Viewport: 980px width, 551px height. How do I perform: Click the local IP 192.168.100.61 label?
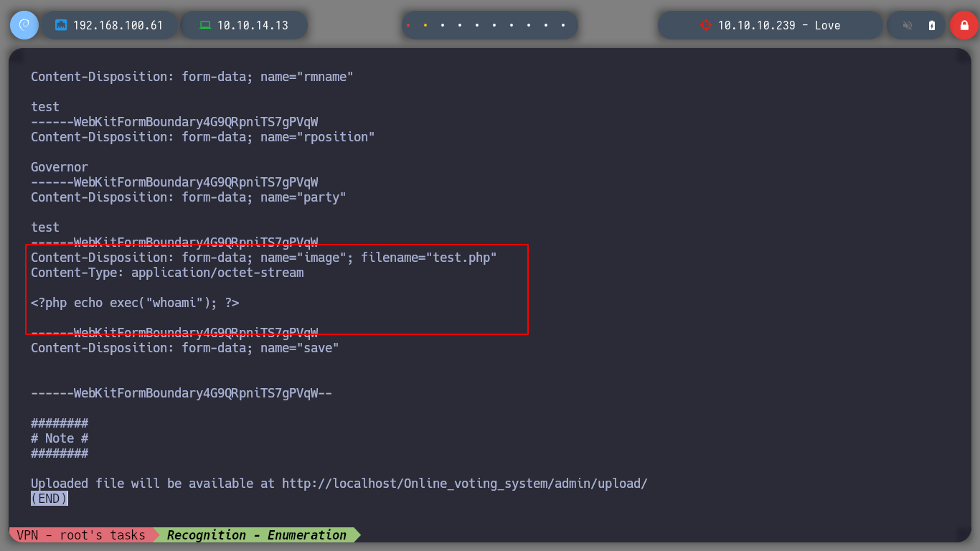coord(118,25)
